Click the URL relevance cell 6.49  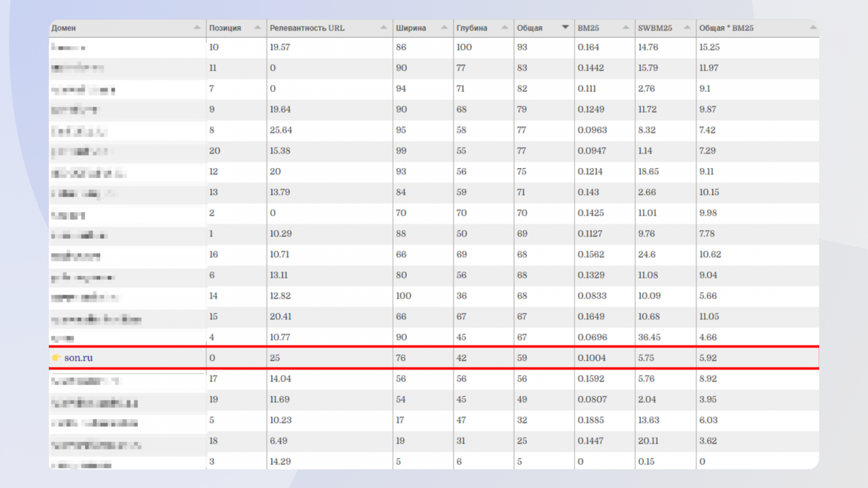[279, 441]
